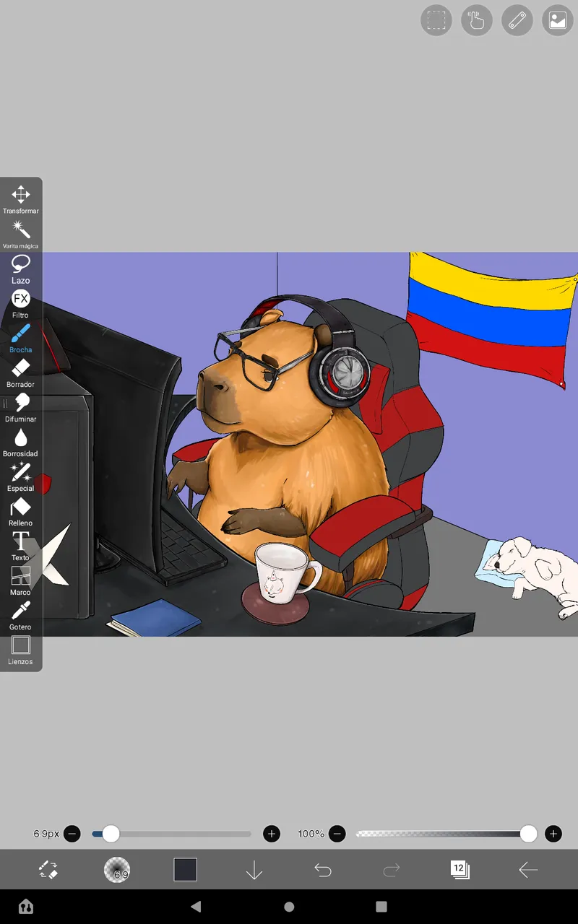578x924 pixels.
Task: Open the Lienzos canvas tool
Action: [21, 650]
